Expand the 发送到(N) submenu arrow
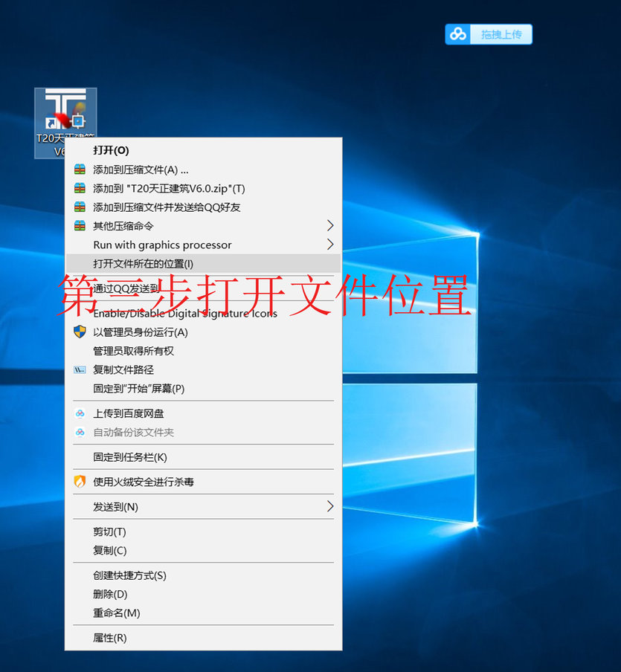This screenshot has height=672, width=621. tap(329, 506)
